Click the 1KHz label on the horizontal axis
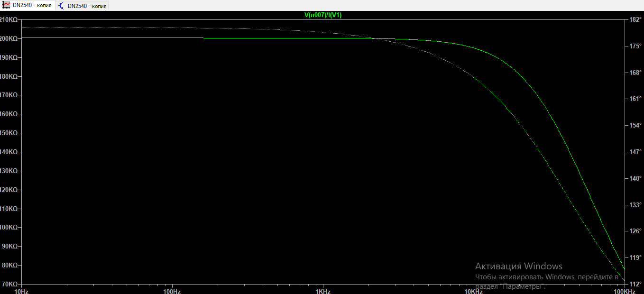 point(322,290)
